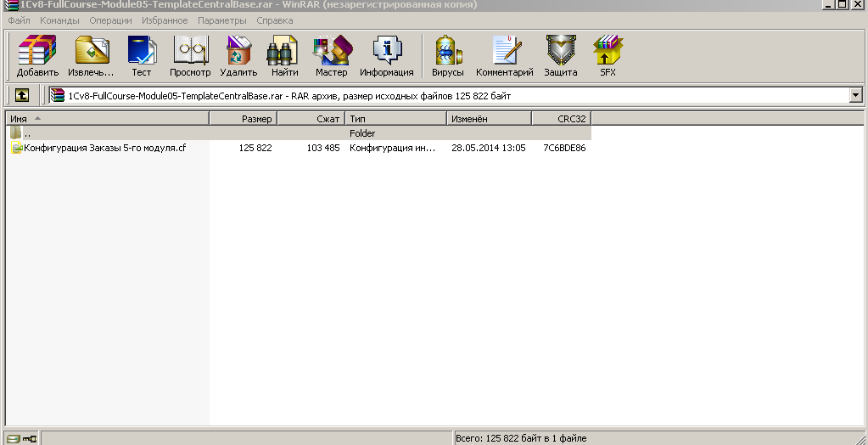The height and width of the screenshot is (445, 868).
Task: Click the Защита (Protect) toolbar icon
Action: pyautogui.click(x=561, y=56)
